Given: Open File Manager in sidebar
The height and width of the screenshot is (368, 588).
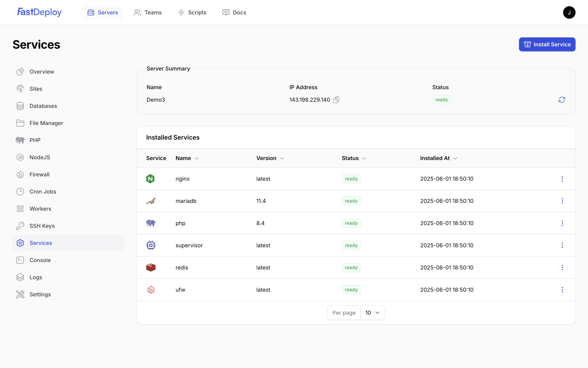Looking at the screenshot, I should (x=68, y=123).
